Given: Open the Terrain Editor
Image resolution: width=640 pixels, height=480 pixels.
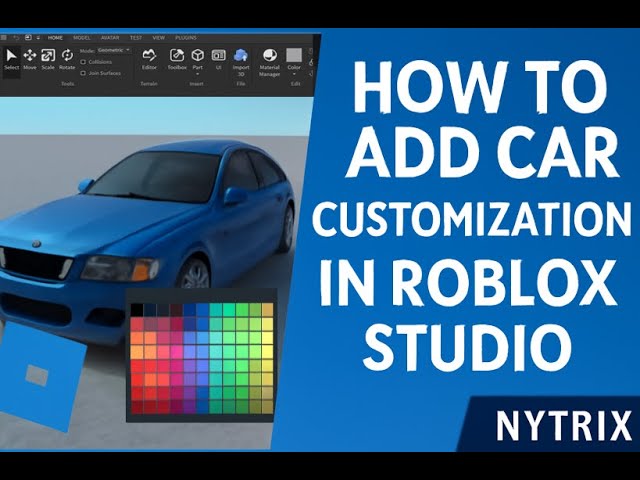Looking at the screenshot, I should click(149, 60).
